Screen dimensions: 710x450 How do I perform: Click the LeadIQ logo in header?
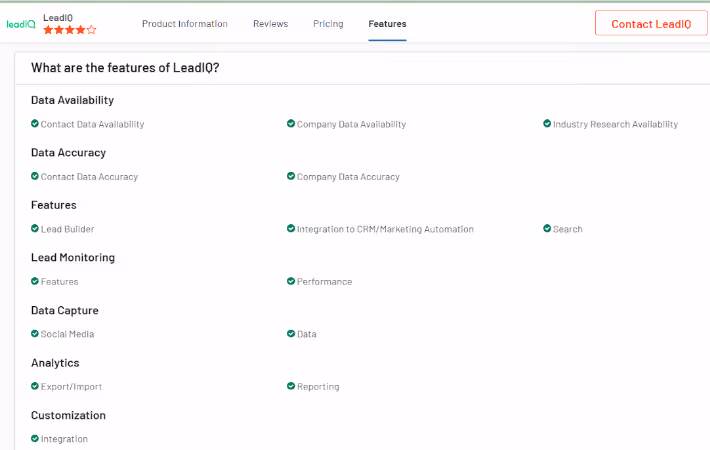click(21, 24)
